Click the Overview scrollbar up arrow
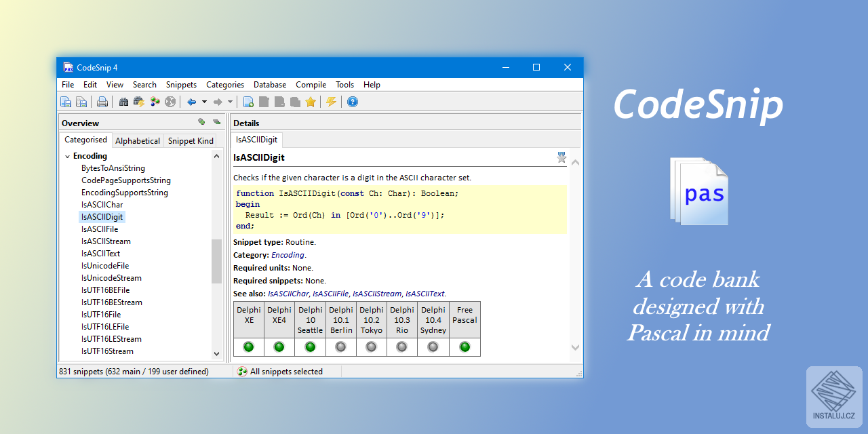 point(217,156)
